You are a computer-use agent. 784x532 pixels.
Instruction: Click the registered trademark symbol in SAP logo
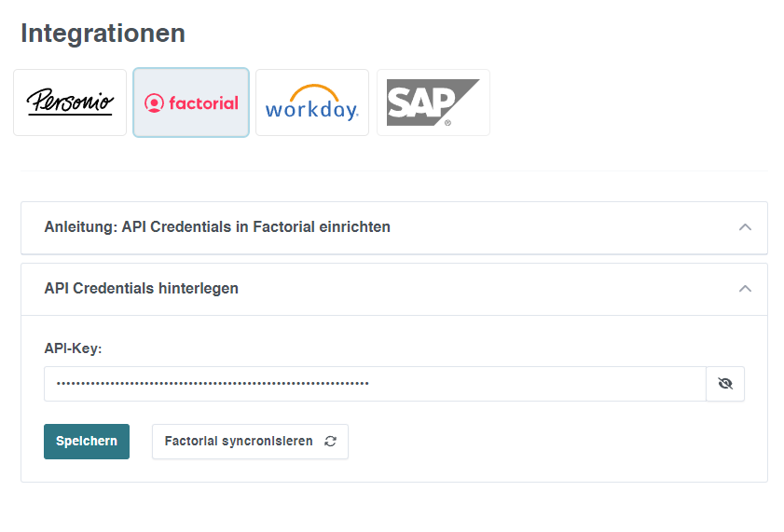click(x=447, y=122)
